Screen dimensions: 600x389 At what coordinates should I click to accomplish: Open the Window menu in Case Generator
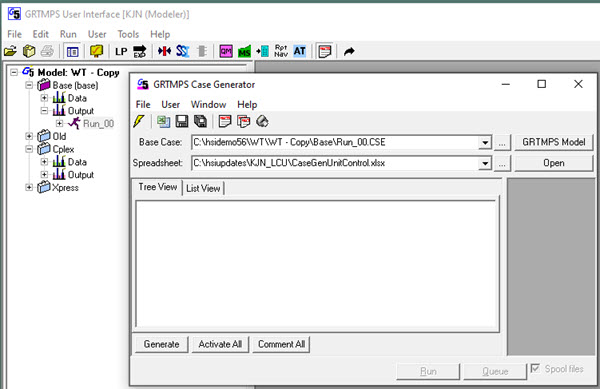pos(208,104)
